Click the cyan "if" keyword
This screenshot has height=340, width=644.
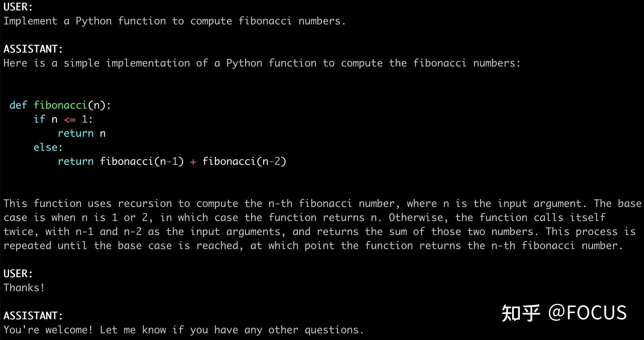point(39,119)
